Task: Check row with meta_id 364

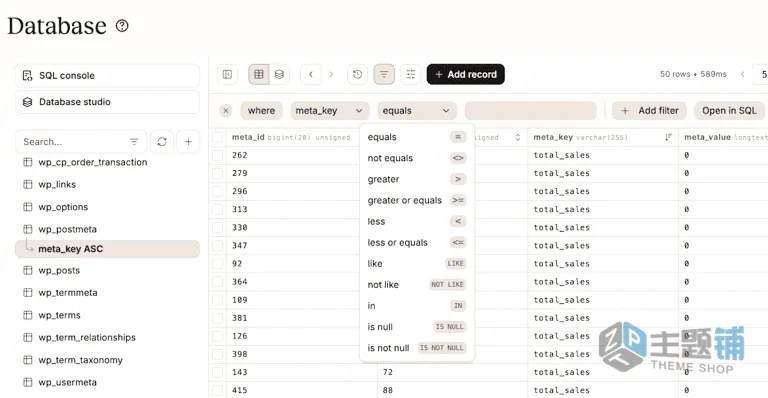Action: point(217,282)
